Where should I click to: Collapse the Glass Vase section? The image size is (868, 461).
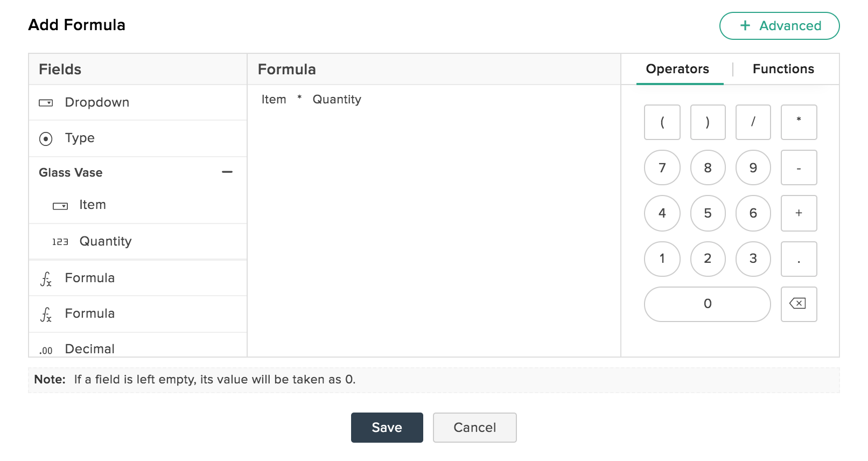tap(227, 172)
